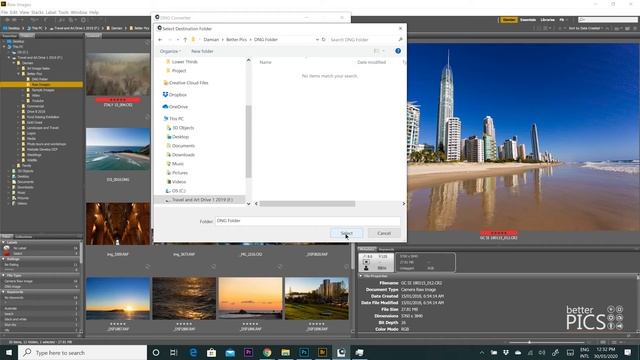Select Creative Cloud Files location
640x360 pixels.
tap(186, 83)
